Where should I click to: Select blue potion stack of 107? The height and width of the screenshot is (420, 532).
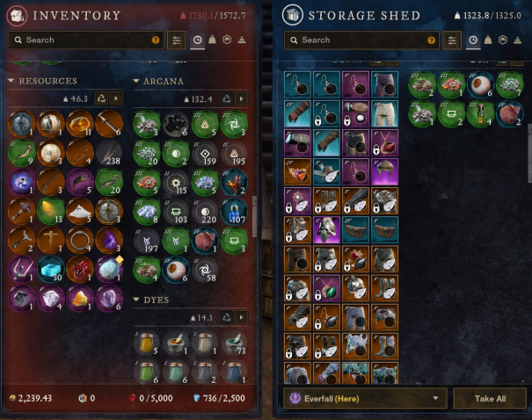[235, 212]
